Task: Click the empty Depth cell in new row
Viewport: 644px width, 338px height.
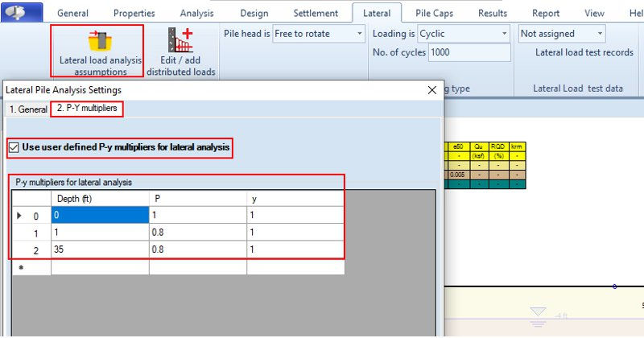Action: pyautogui.click(x=100, y=267)
